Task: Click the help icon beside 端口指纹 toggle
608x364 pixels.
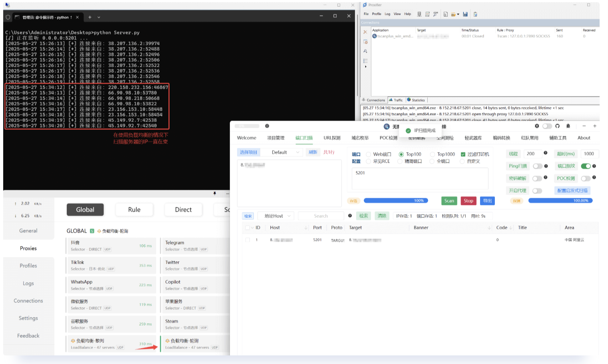Action: 594,166
